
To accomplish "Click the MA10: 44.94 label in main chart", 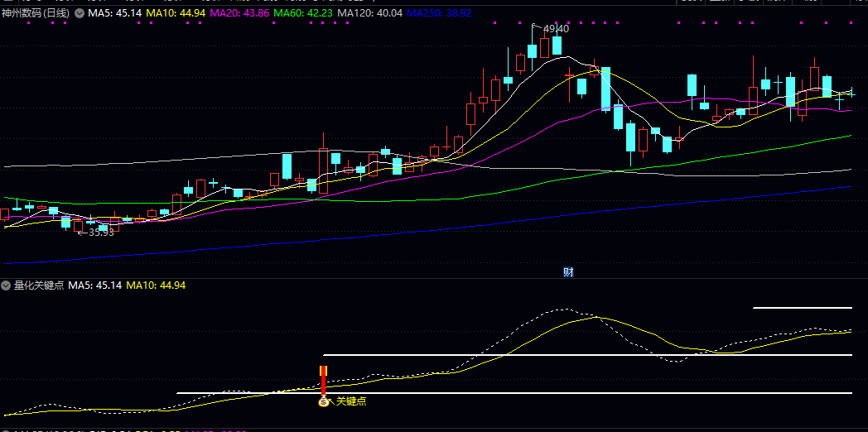I will tap(176, 12).
